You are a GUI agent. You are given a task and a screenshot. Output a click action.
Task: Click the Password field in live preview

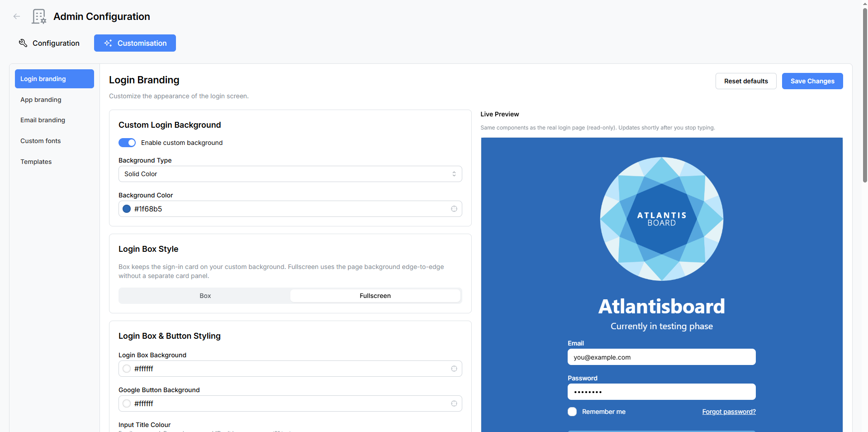tap(661, 392)
